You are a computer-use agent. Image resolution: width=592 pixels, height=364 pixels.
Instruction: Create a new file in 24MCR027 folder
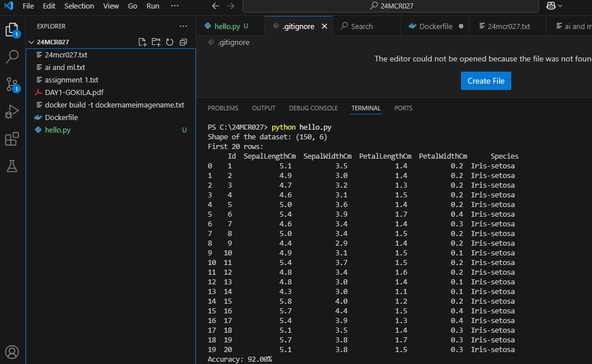(x=142, y=42)
